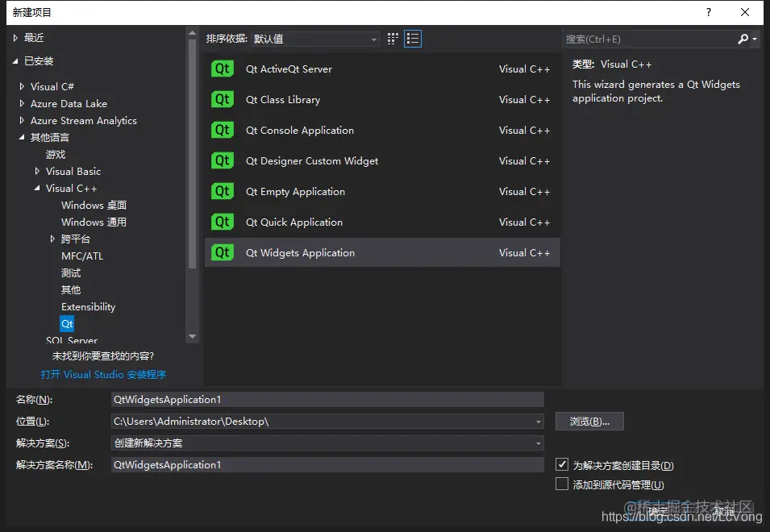Expand the 跨平台 node

(x=52, y=239)
